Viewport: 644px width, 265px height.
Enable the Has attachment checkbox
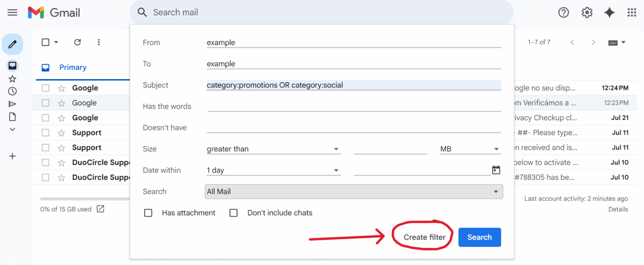(148, 213)
